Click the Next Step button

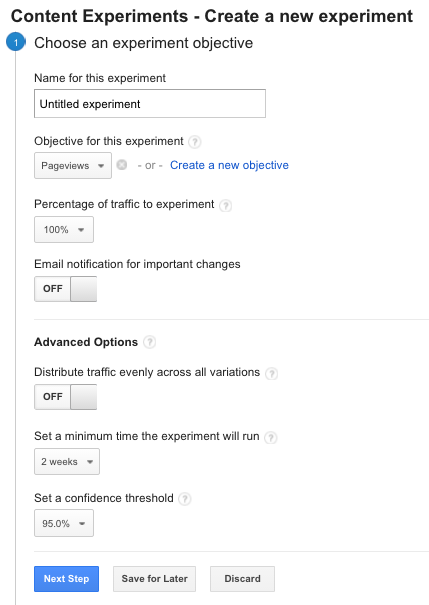(66, 579)
